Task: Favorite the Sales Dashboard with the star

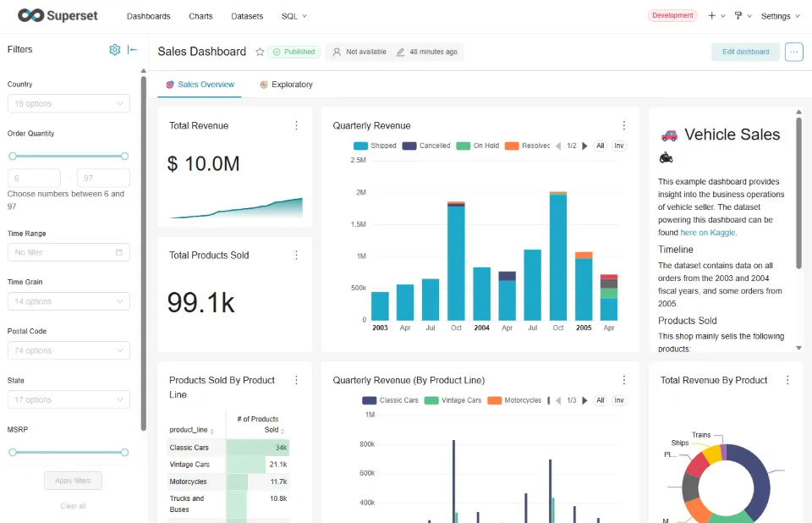Action: point(260,52)
